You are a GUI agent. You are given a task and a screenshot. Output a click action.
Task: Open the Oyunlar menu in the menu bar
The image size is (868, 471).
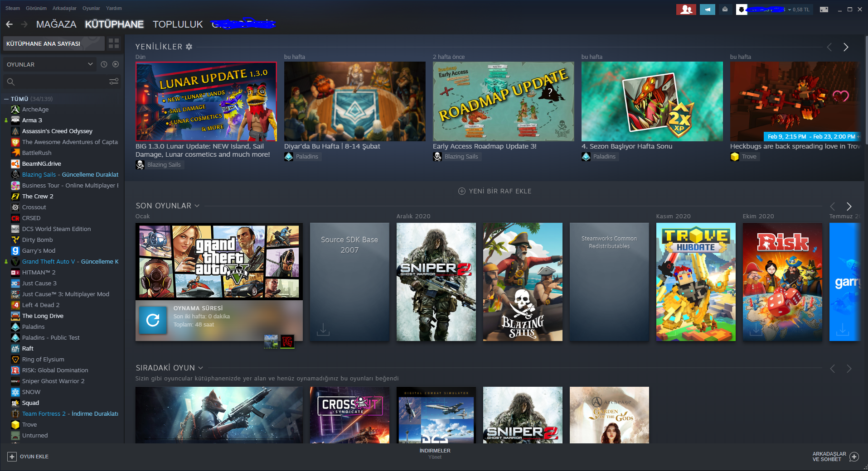click(x=91, y=8)
